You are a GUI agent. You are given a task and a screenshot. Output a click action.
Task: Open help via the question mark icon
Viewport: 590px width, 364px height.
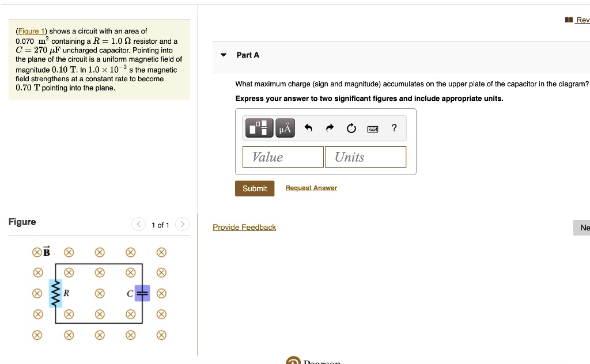(x=394, y=128)
